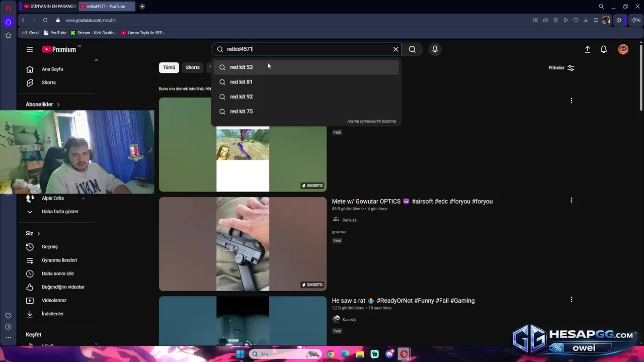The image size is (644, 362).
Task: Open more options for the Mete w/ Gowutar video
Action: (x=571, y=200)
